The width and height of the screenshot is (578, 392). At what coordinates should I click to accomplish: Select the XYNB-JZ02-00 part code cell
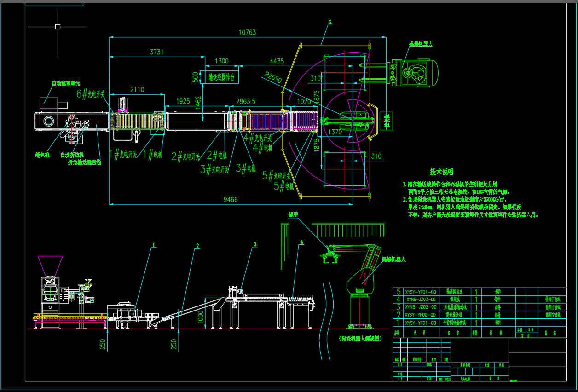point(421,307)
